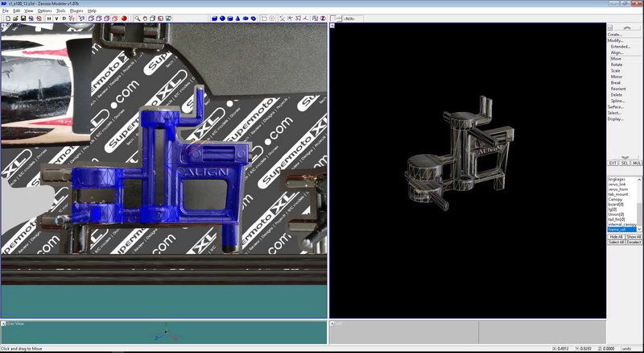The image size is (644, 353).
Task: Toggle the SEL mode button
Action: point(625,163)
